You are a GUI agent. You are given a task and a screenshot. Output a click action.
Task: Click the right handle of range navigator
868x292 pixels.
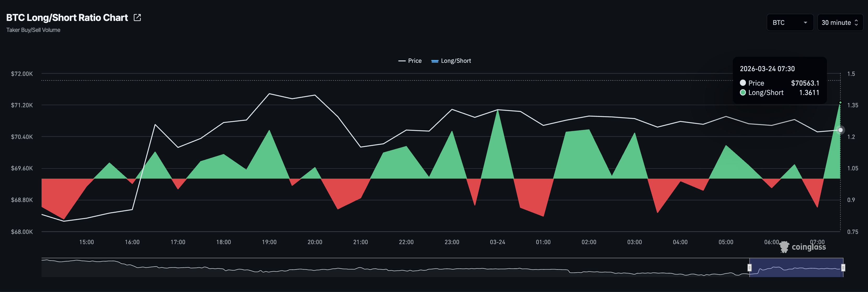point(843,267)
